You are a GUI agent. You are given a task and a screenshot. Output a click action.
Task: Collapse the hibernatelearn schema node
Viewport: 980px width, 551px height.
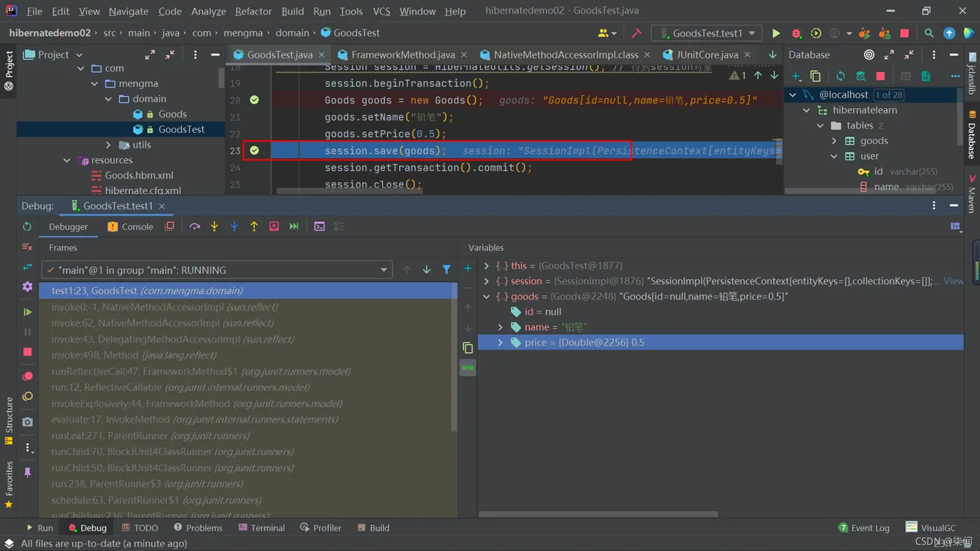806,110
